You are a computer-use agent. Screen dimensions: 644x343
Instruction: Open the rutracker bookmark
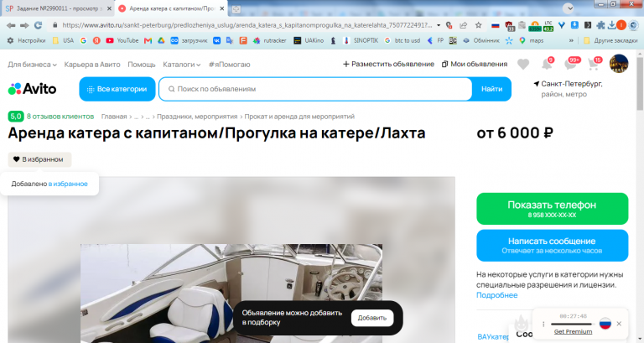270,40
